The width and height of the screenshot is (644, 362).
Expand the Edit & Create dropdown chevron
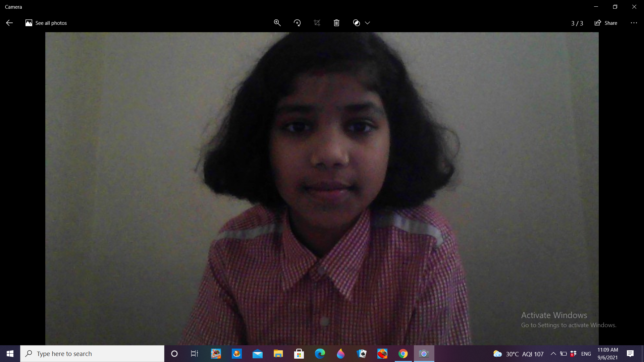pos(368,23)
